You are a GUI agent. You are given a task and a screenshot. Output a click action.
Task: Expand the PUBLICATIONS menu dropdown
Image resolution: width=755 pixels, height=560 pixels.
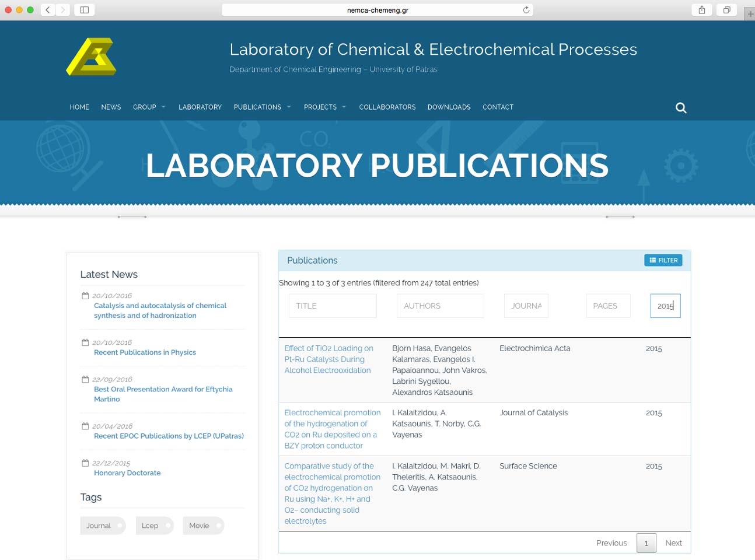pos(262,107)
